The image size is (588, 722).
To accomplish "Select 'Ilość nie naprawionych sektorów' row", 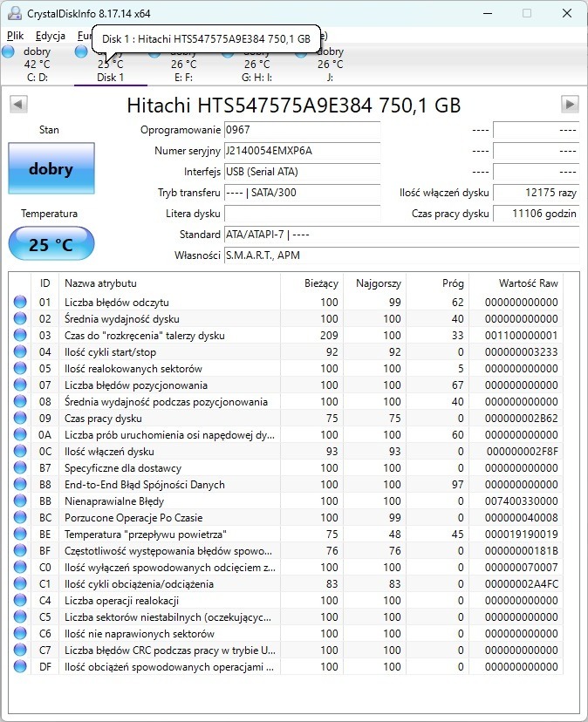I will [285, 634].
